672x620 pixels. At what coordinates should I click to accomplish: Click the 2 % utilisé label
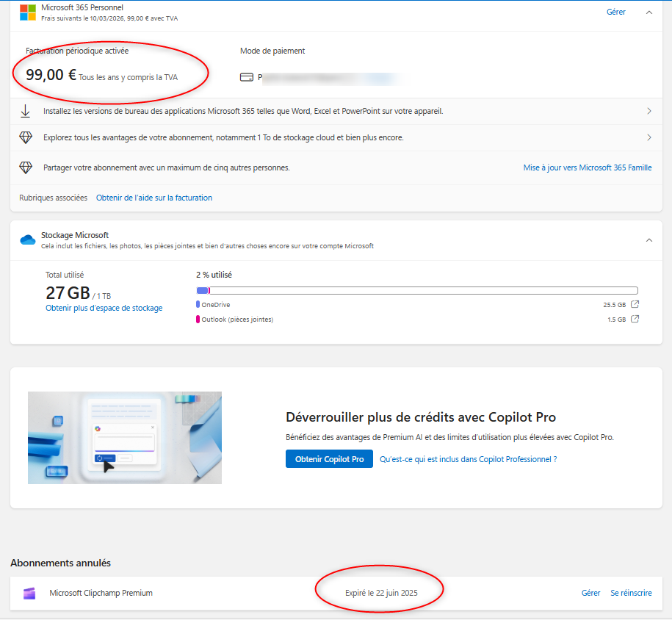[214, 275]
